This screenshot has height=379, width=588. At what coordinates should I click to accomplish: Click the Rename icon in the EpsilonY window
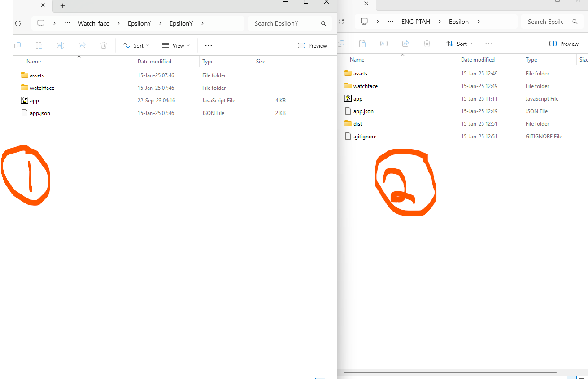61,45
